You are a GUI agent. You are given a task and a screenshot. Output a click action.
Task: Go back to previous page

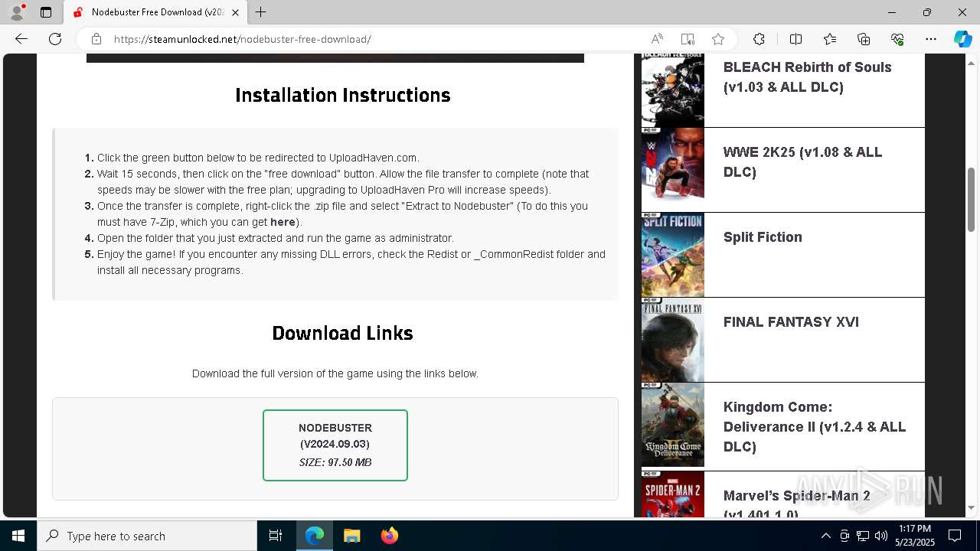pos(21,39)
